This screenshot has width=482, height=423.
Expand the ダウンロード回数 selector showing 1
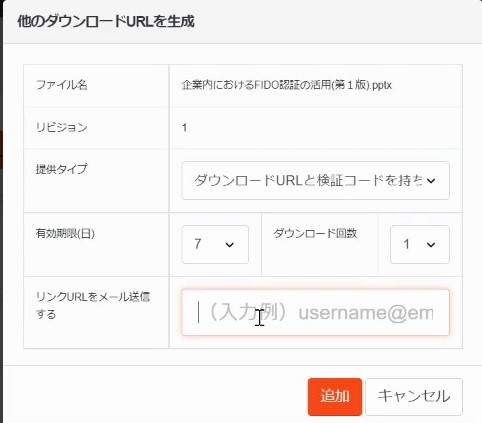coord(420,244)
